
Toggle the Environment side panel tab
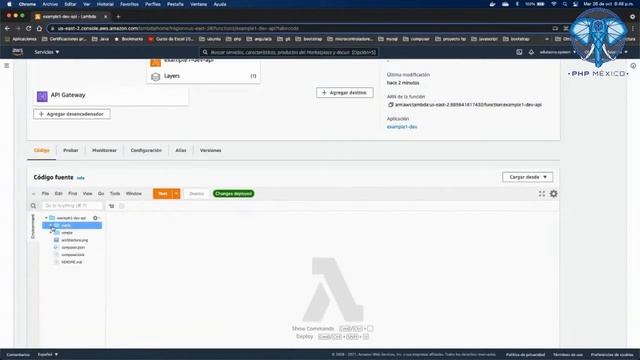point(33,226)
